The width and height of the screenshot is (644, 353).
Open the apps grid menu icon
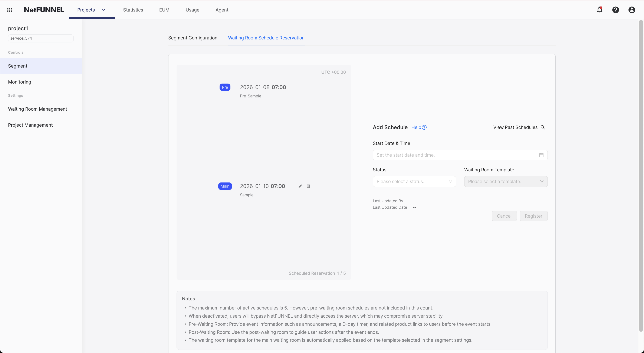(10, 10)
